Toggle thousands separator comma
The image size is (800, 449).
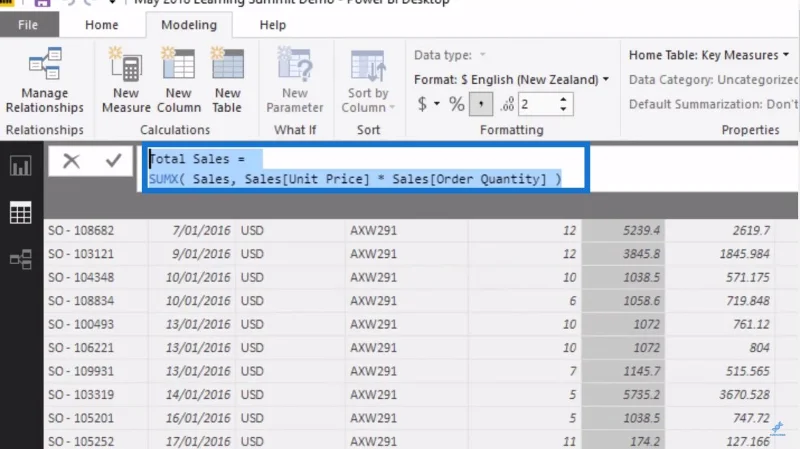coord(481,105)
